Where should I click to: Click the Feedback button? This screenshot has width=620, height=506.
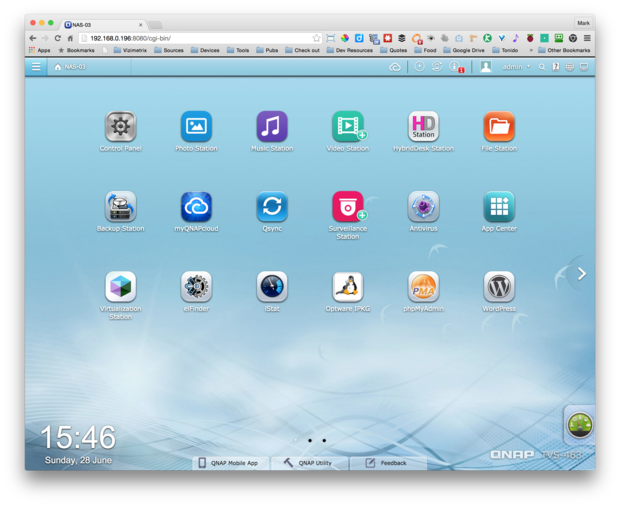(388, 463)
